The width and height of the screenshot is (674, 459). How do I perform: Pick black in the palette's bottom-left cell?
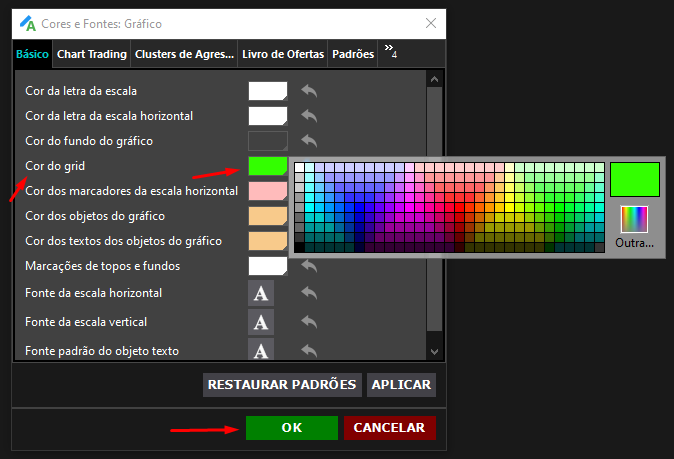click(x=300, y=247)
